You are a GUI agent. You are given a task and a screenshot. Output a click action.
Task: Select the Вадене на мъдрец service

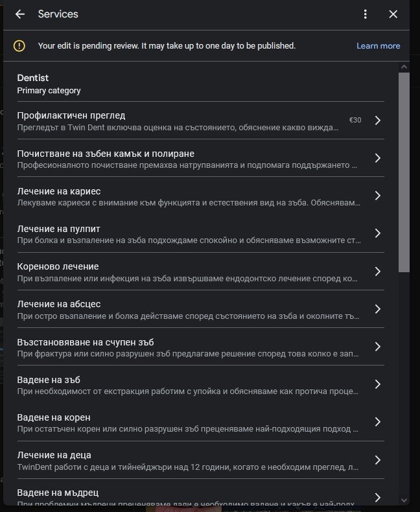coord(188,496)
